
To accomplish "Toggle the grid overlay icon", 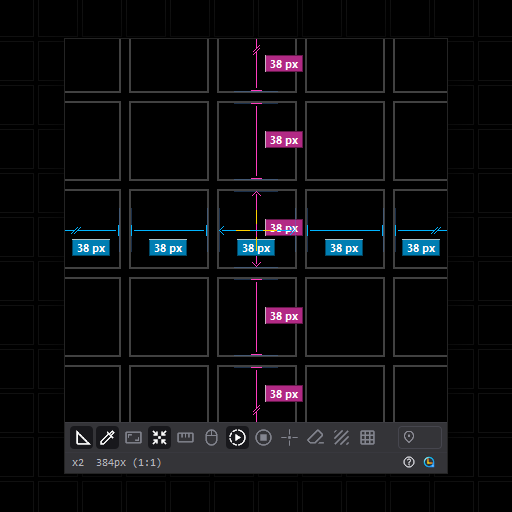I will click(367, 437).
